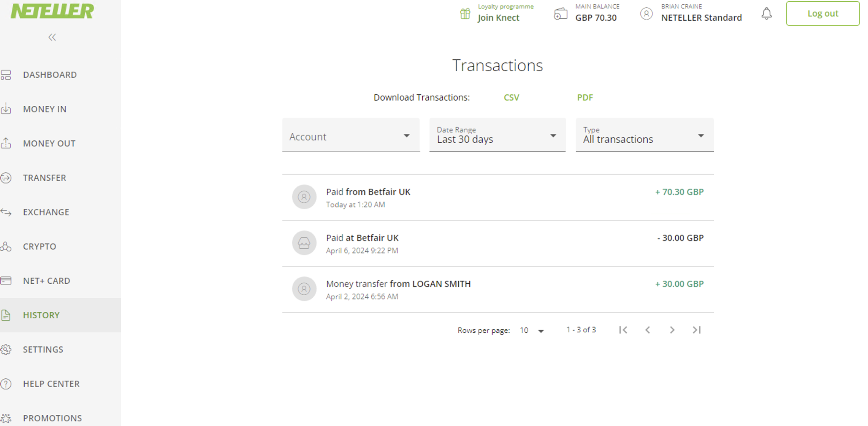Open the Account filter dropdown
This screenshot has height=426, width=868.
pos(351,136)
